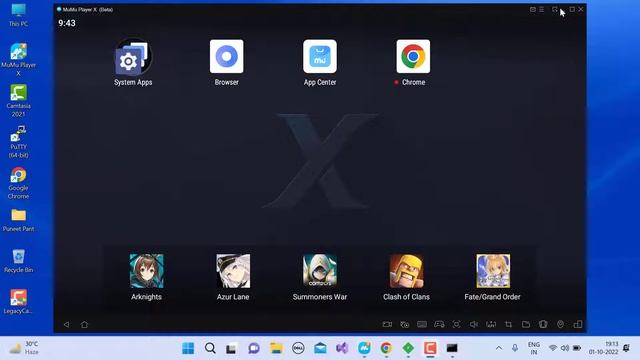Open Visual Studio from the taskbar
The height and width of the screenshot is (360, 640).
[x=342, y=348]
